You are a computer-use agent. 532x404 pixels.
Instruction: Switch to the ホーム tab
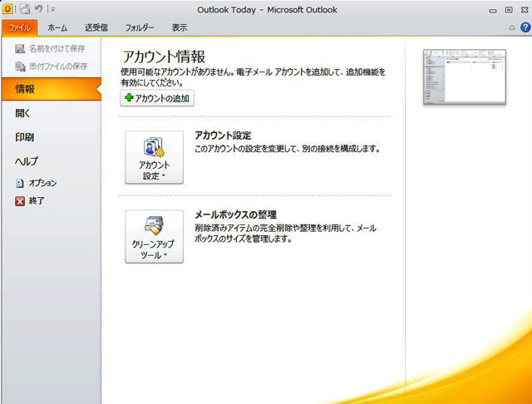click(x=57, y=27)
